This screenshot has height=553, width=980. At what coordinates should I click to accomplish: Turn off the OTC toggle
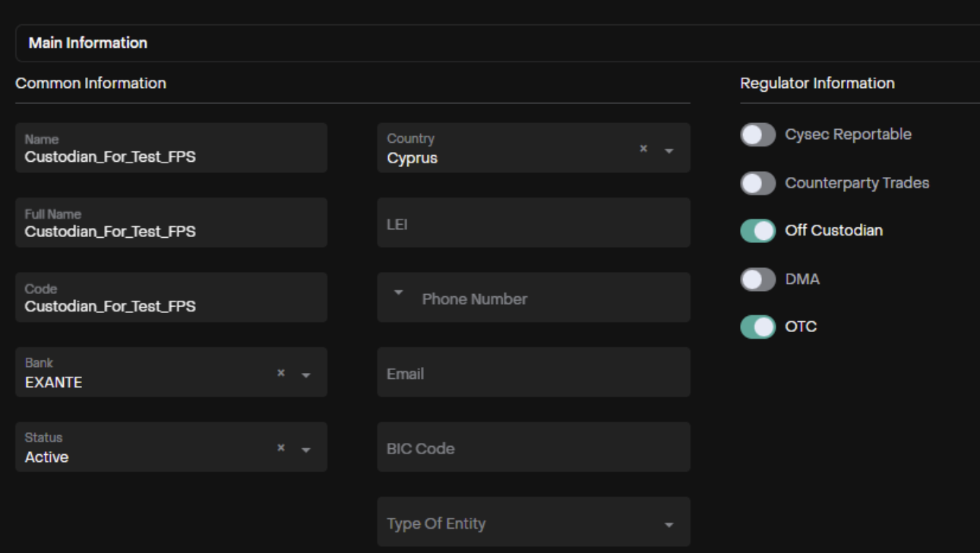click(757, 327)
